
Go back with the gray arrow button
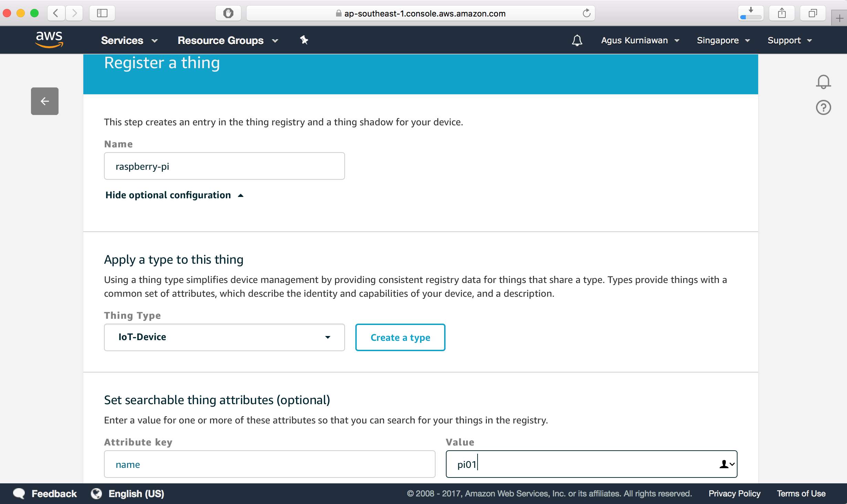(45, 101)
